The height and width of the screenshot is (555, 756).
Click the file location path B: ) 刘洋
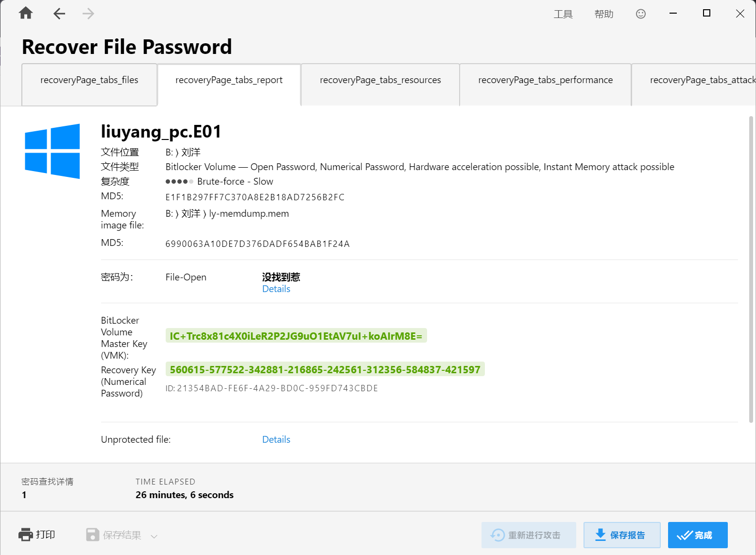183,153
